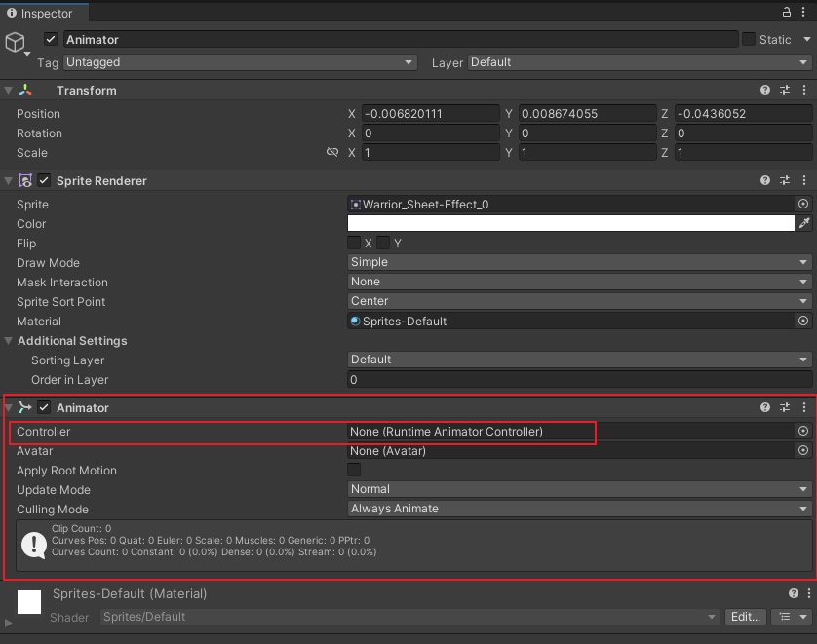Collapse the Additional Settings foldout

9,340
